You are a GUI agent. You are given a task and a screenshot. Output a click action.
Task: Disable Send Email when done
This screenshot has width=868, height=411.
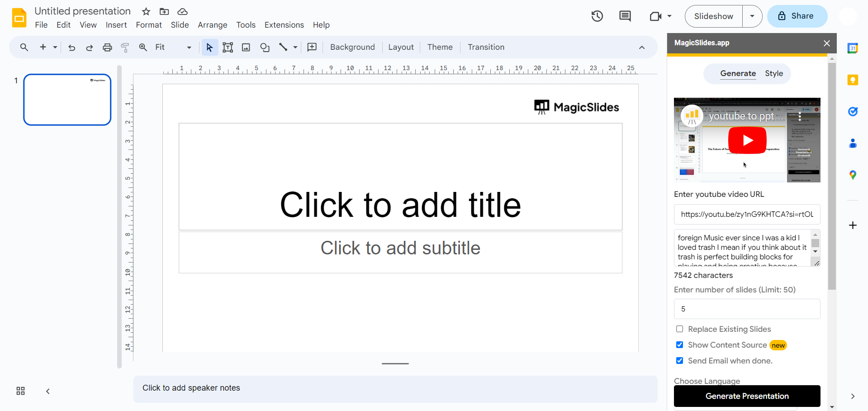[679, 361]
